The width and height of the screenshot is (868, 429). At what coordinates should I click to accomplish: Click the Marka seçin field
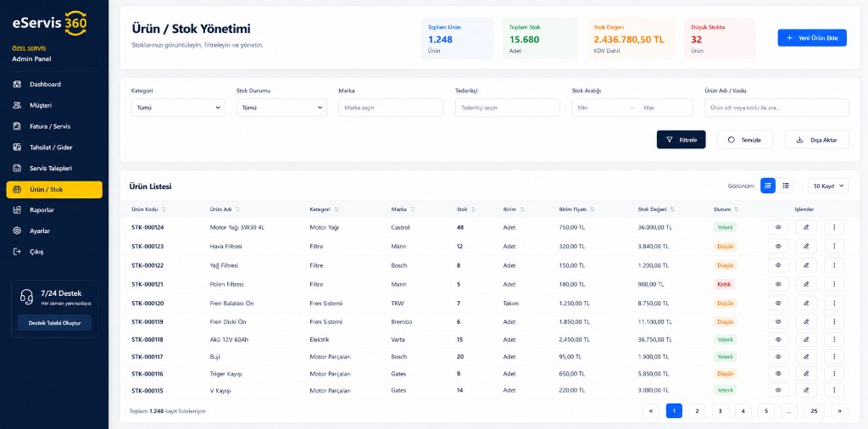pyautogui.click(x=391, y=108)
